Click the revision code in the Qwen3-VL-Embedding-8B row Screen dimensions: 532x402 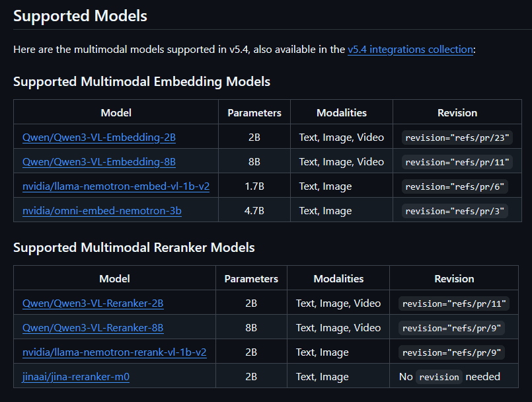pos(457,163)
